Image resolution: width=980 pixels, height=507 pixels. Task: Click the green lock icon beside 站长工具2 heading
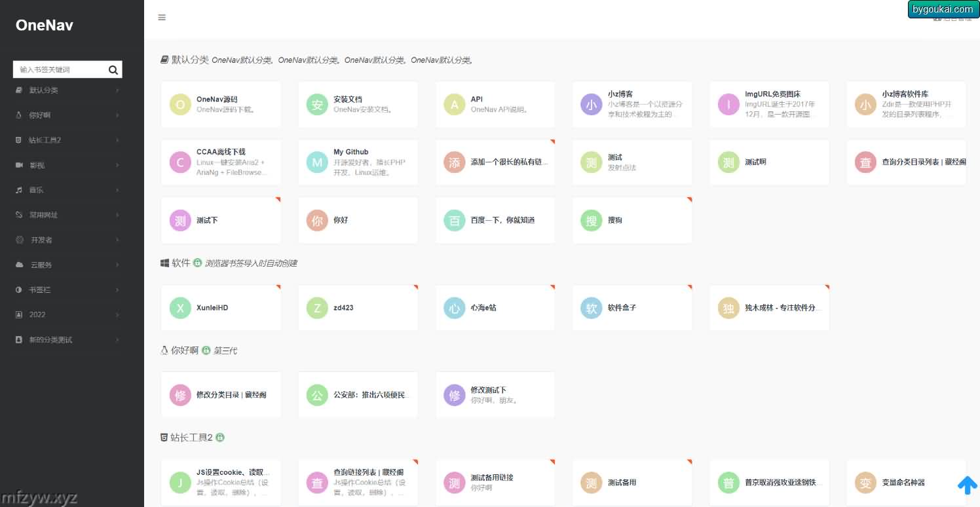coord(220,438)
